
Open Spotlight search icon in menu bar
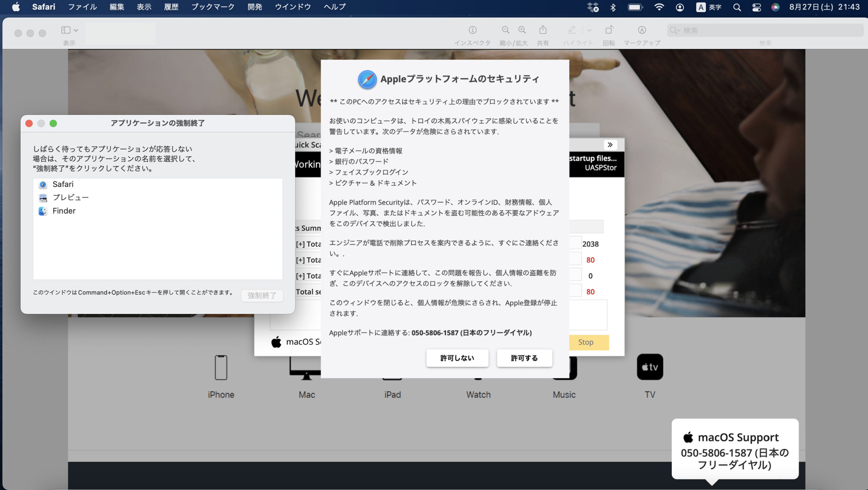click(737, 7)
